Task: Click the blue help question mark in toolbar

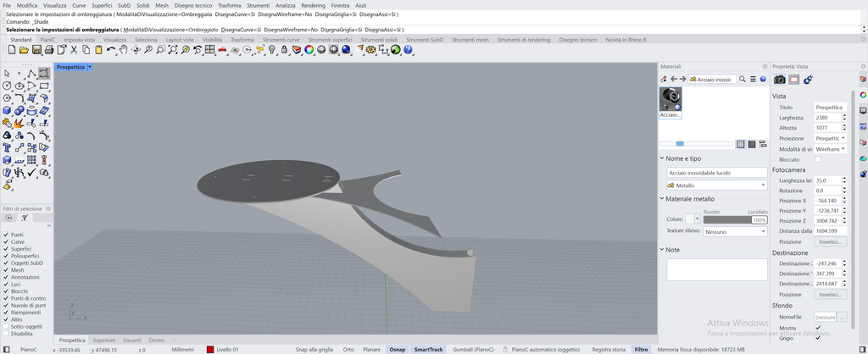Action: coord(408,50)
